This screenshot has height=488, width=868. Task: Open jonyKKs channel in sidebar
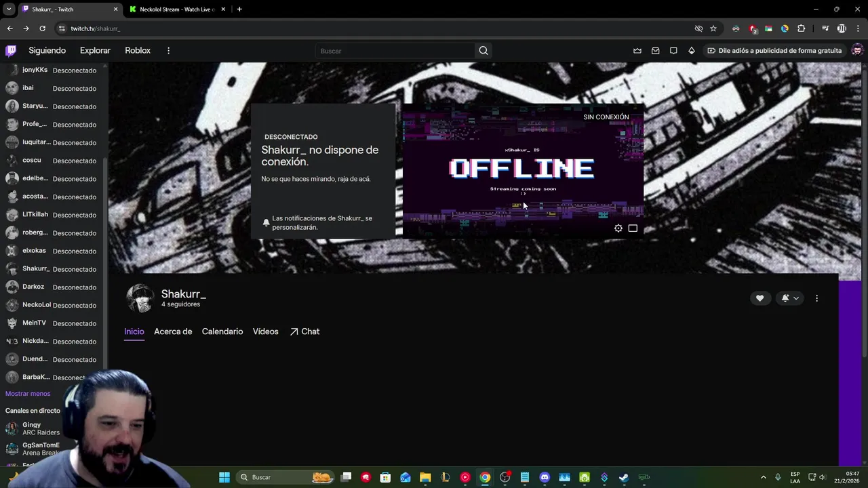(52, 70)
